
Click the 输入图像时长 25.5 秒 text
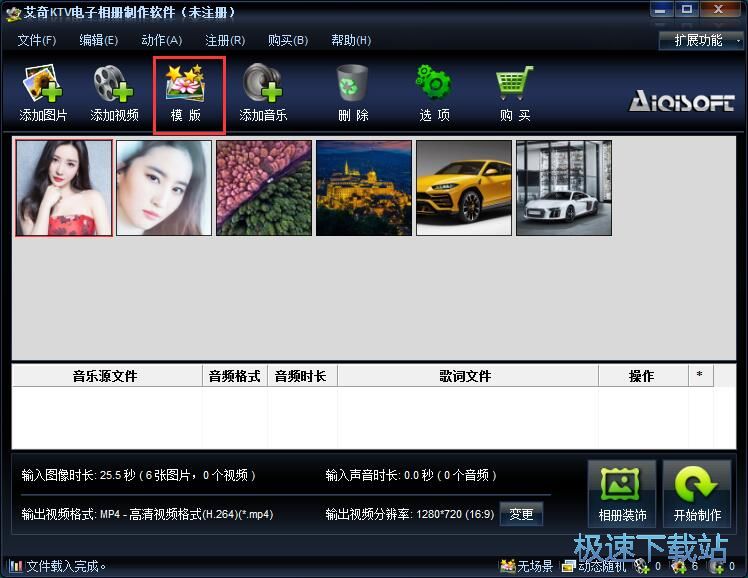coord(138,475)
